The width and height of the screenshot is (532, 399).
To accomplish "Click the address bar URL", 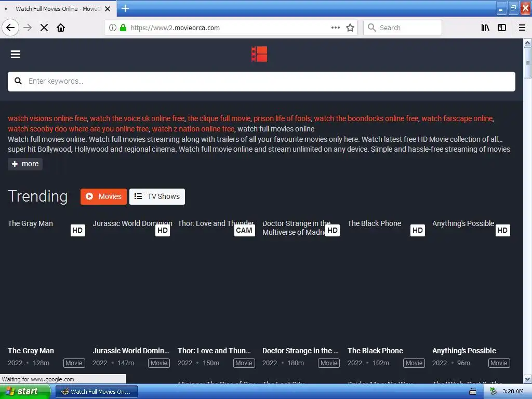I will coord(175,28).
